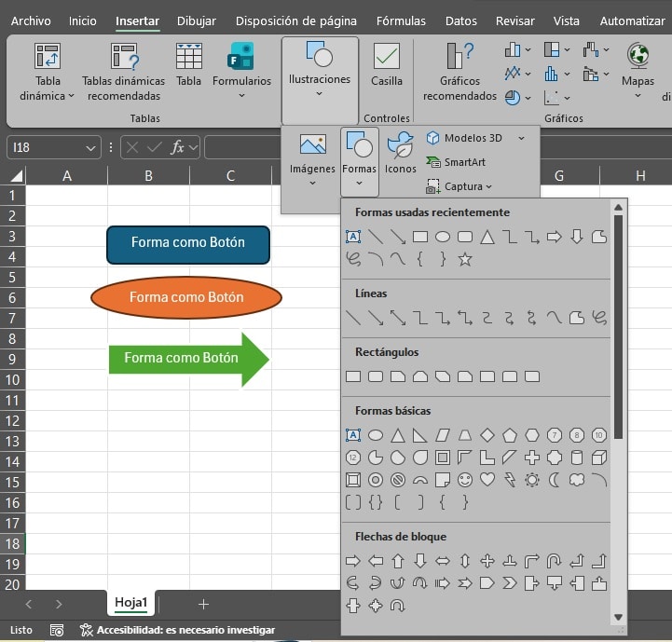The height and width of the screenshot is (642, 672).
Task: Open the Tabla dinámica dropdown
Action: point(48,72)
